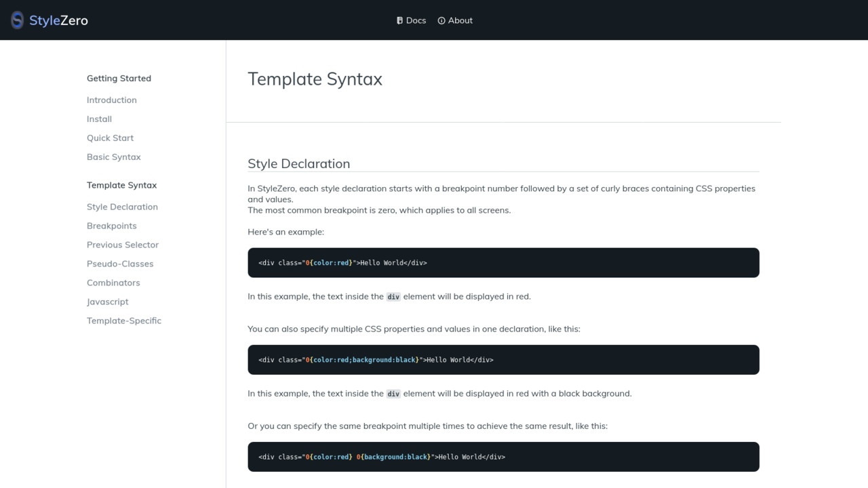Click the second inline div code tag

[393, 393]
